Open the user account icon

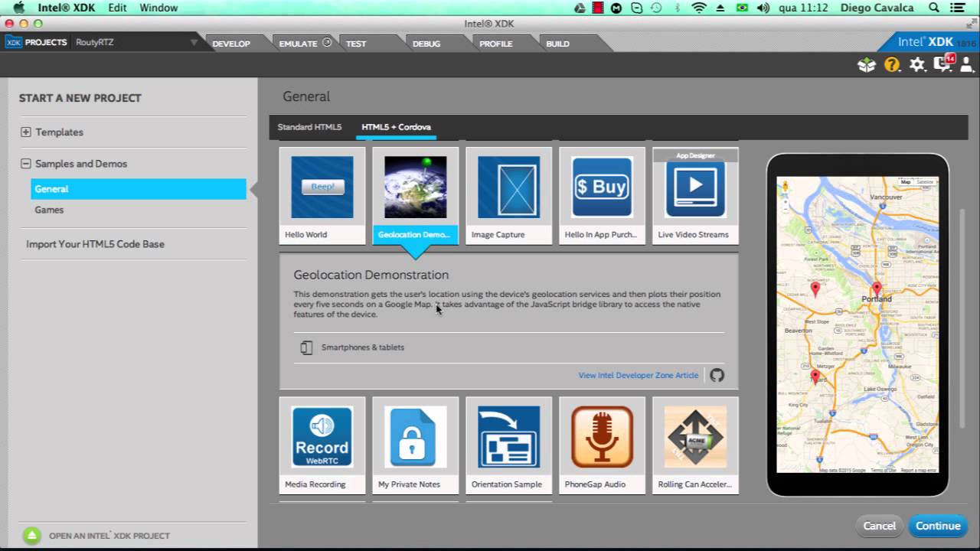tap(966, 65)
